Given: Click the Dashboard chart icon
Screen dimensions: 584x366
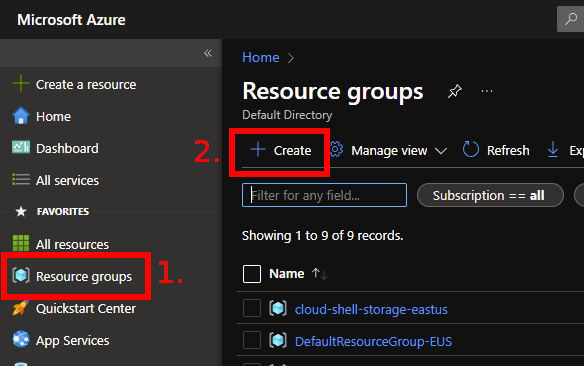Looking at the screenshot, I should 21,147.
